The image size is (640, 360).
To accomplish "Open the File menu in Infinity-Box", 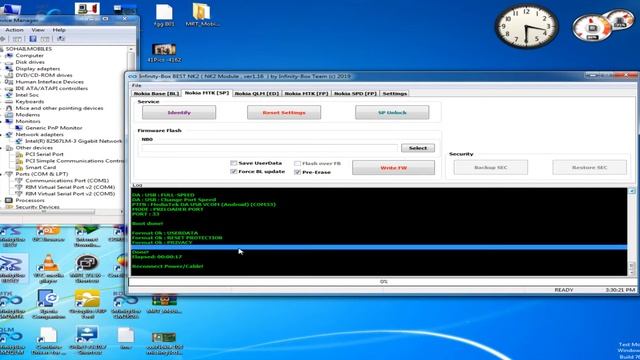I will tap(136, 85).
